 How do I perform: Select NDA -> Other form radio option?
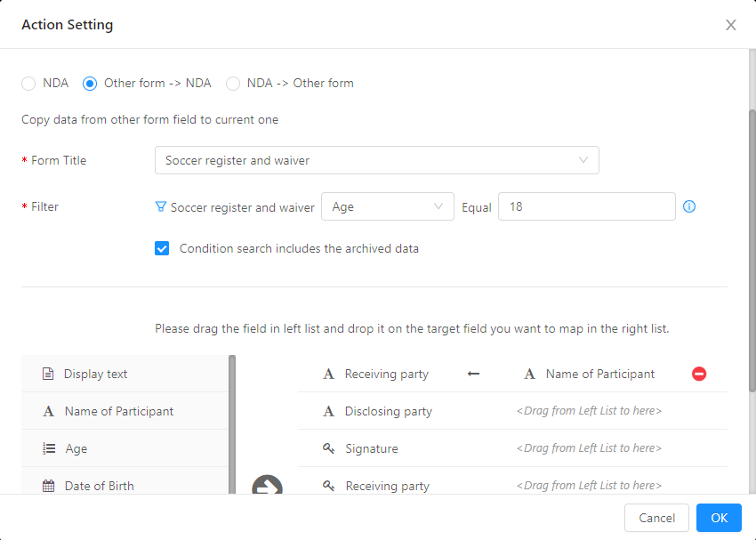point(233,84)
